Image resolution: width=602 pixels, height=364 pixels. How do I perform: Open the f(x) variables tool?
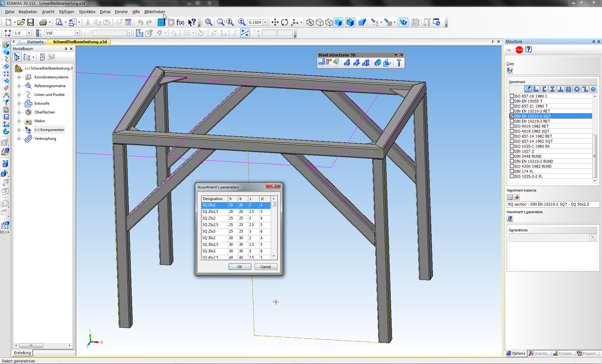pos(181,23)
